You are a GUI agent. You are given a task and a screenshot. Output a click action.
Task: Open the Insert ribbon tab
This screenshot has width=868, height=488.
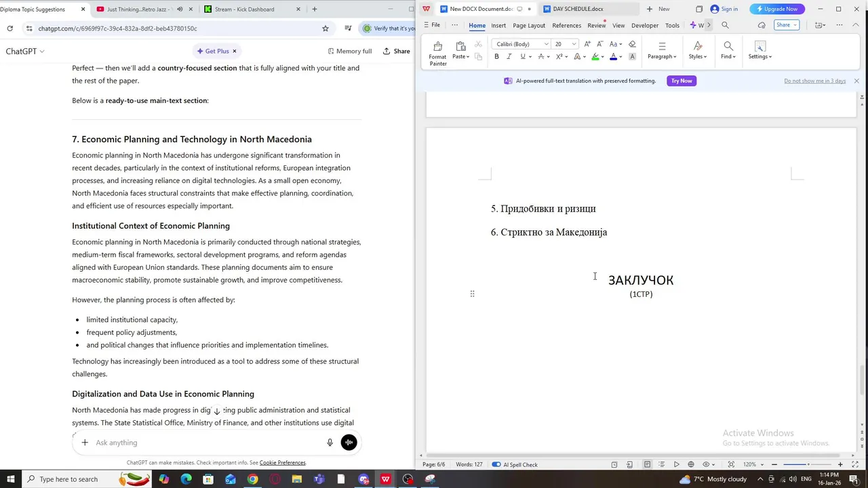click(498, 25)
